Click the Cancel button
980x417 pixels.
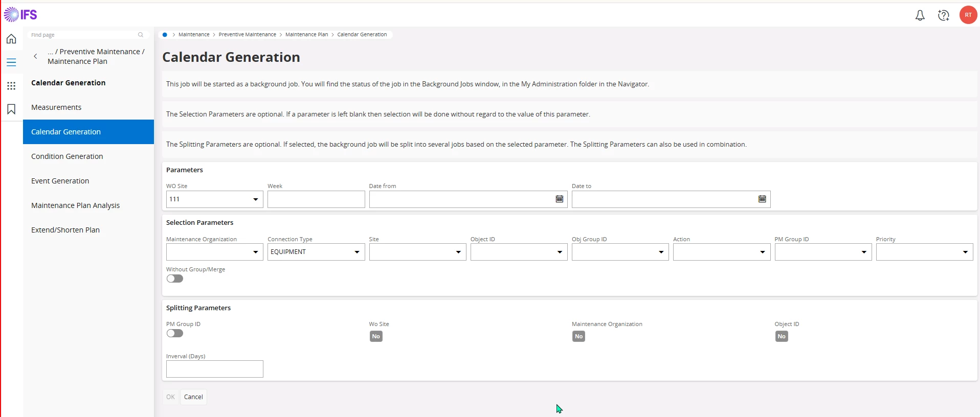coord(193,397)
